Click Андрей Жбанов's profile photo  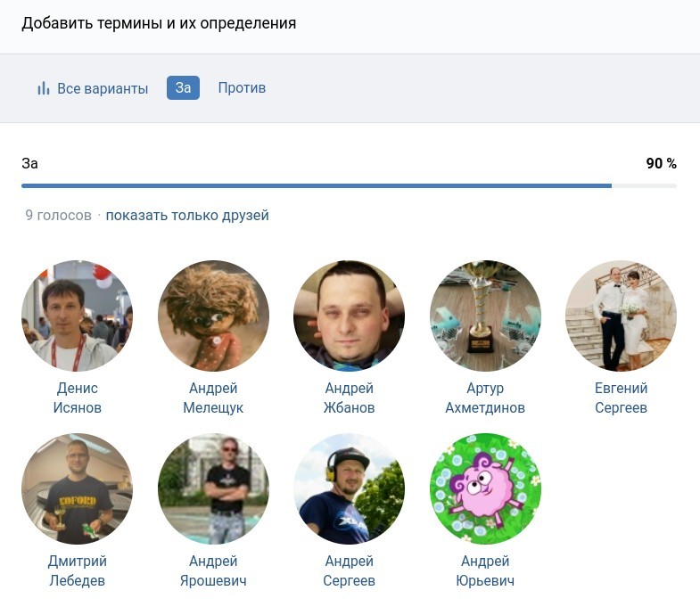[x=349, y=316]
